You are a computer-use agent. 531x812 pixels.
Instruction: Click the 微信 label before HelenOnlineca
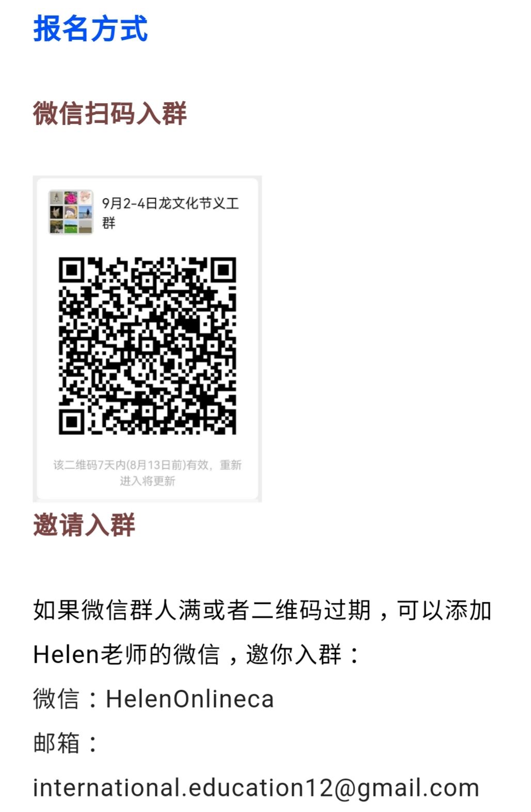pyautogui.click(x=57, y=699)
